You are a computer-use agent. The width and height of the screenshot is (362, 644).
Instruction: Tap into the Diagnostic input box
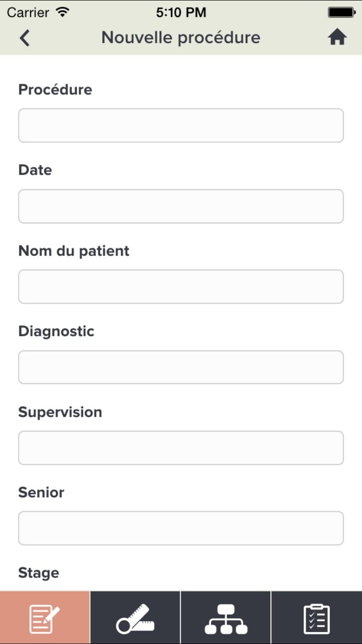[181, 367]
